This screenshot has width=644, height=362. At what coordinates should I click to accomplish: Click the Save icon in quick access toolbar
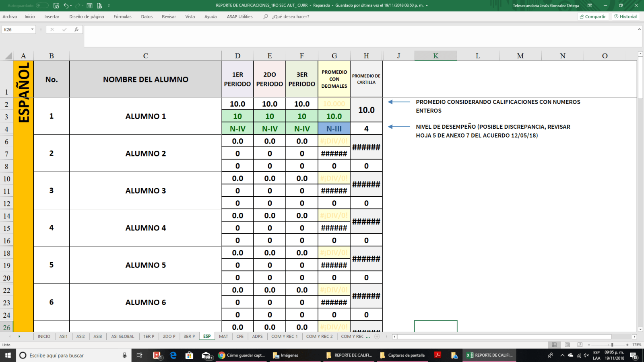pos(56,6)
